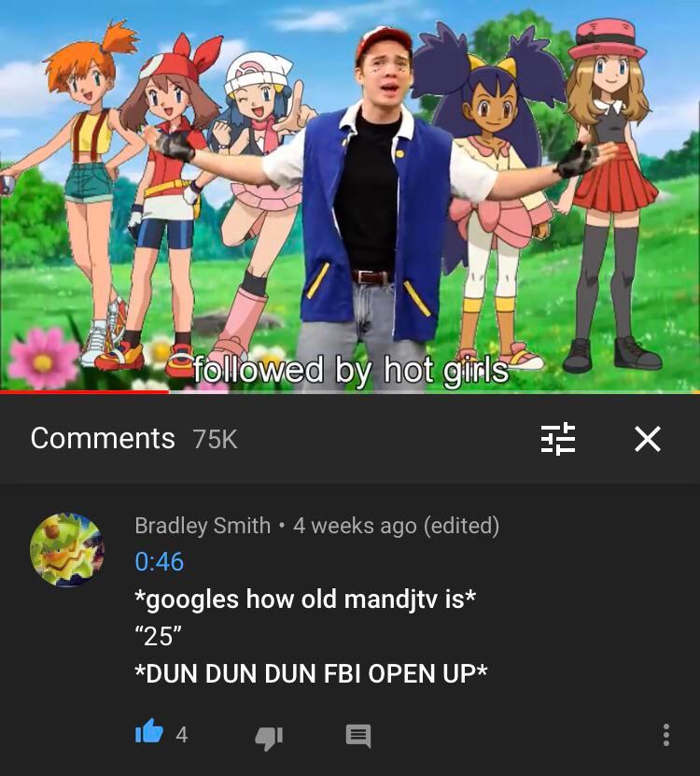The height and width of the screenshot is (776, 700).
Task: Click the Comments header title
Action: 103,439
